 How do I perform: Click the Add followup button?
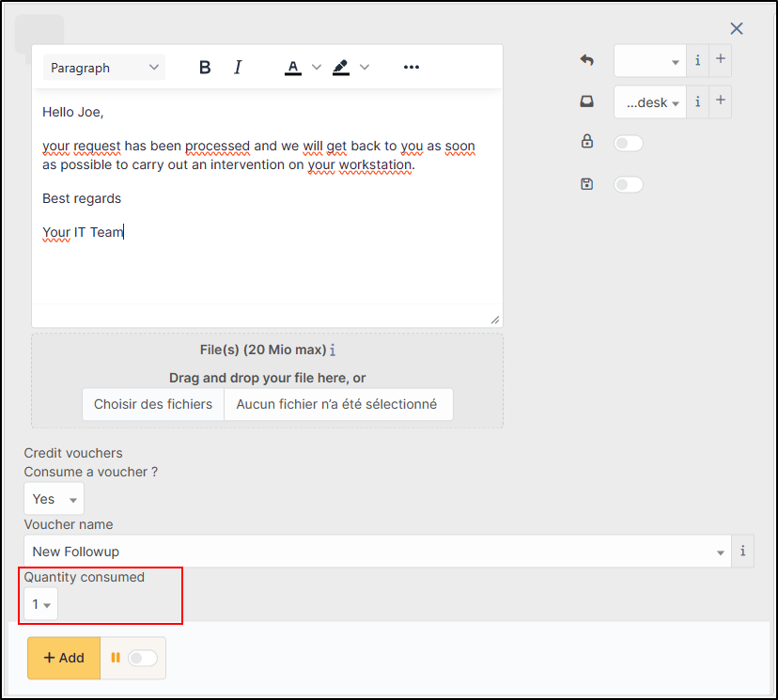pos(64,658)
